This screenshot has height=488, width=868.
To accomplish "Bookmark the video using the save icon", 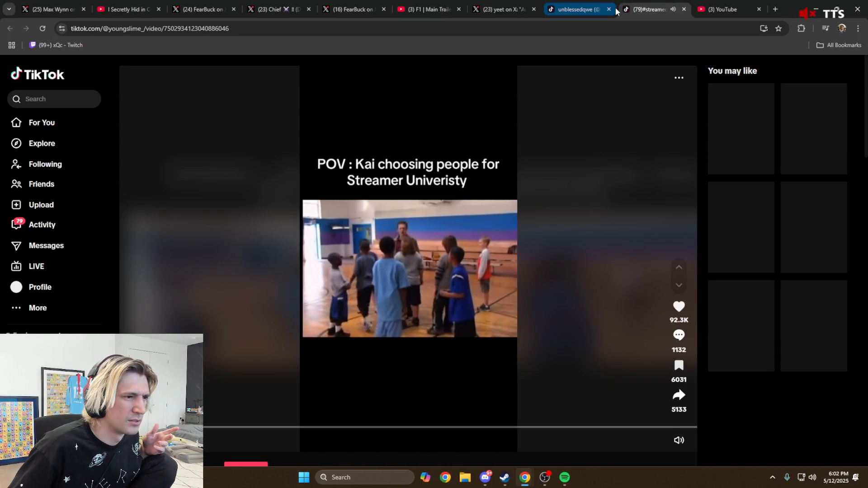I will click(x=679, y=365).
